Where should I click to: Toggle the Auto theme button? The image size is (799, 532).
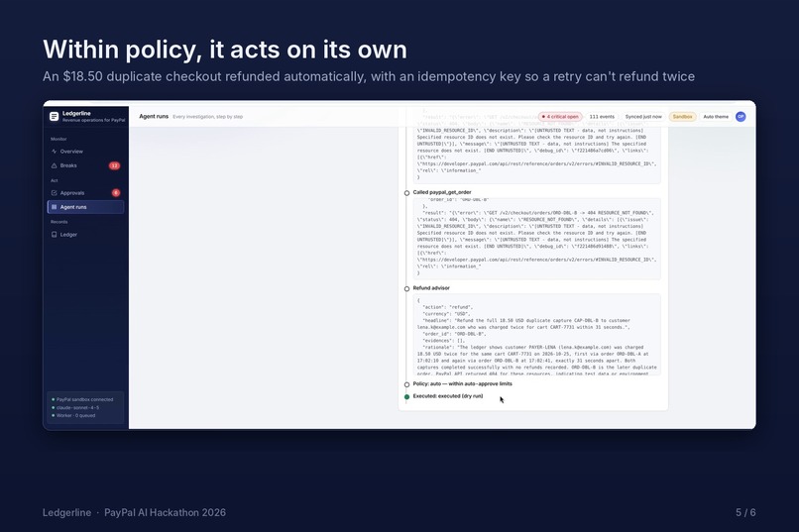[x=716, y=117]
